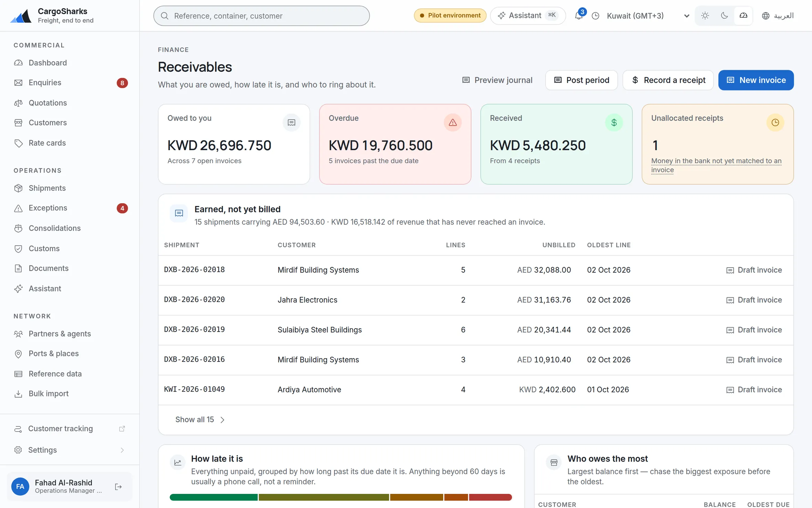Select the dashboard-style theme icon
This screenshot has width=812, height=508.
click(x=743, y=15)
